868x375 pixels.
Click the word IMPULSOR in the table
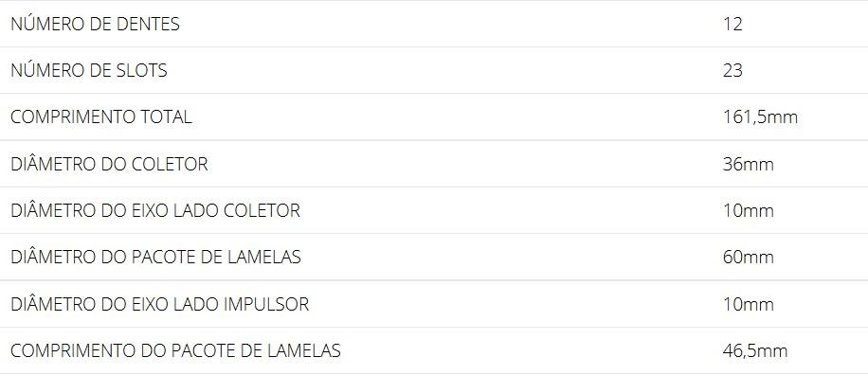[266, 304]
